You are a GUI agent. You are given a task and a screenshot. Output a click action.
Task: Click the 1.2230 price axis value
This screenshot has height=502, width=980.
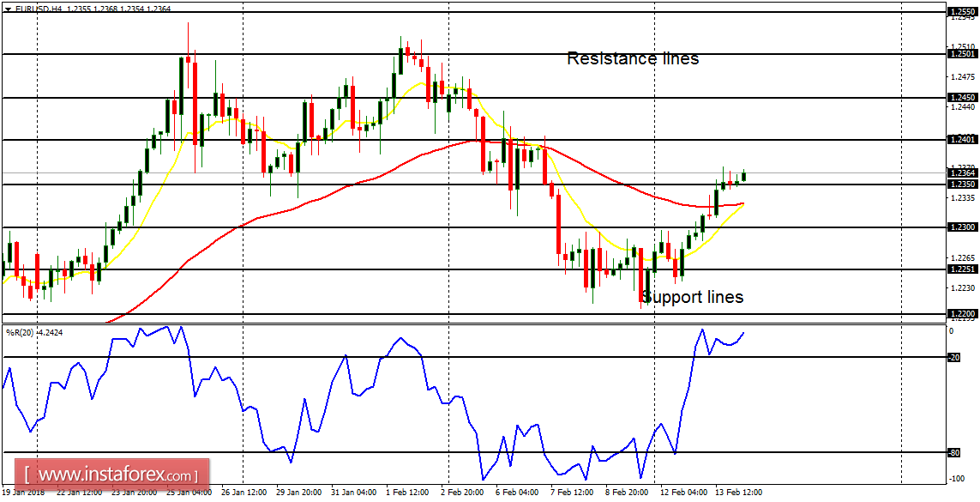click(x=963, y=287)
